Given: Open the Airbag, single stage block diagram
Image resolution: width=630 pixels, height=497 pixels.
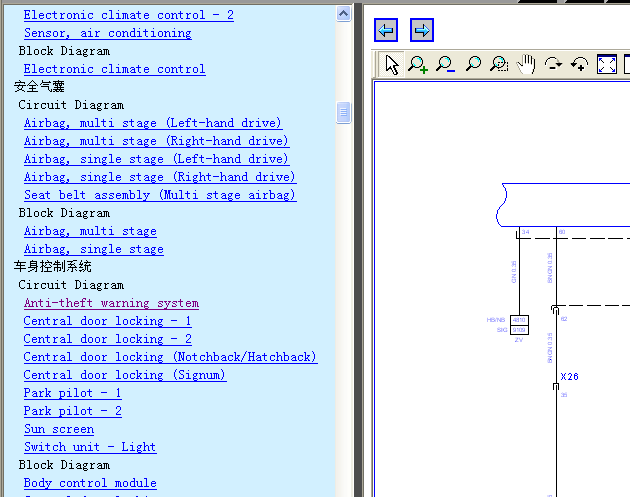Looking at the screenshot, I should [x=94, y=249].
